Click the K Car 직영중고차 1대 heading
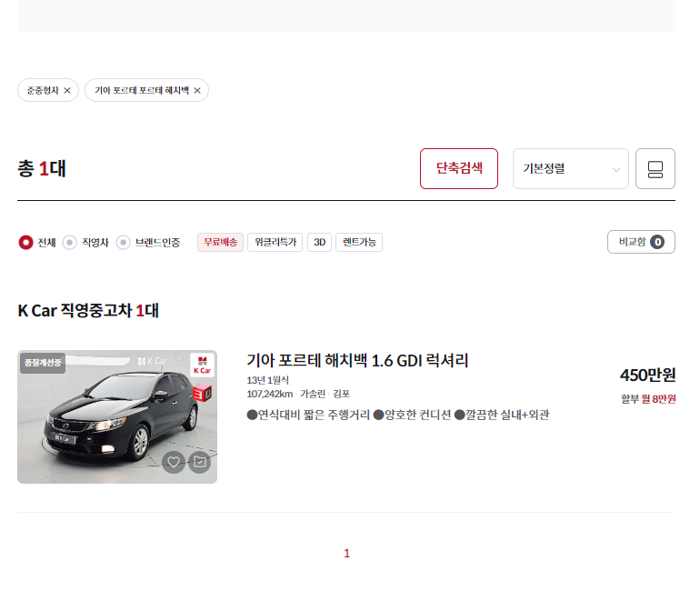The height and width of the screenshot is (591, 700). click(88, 311)
